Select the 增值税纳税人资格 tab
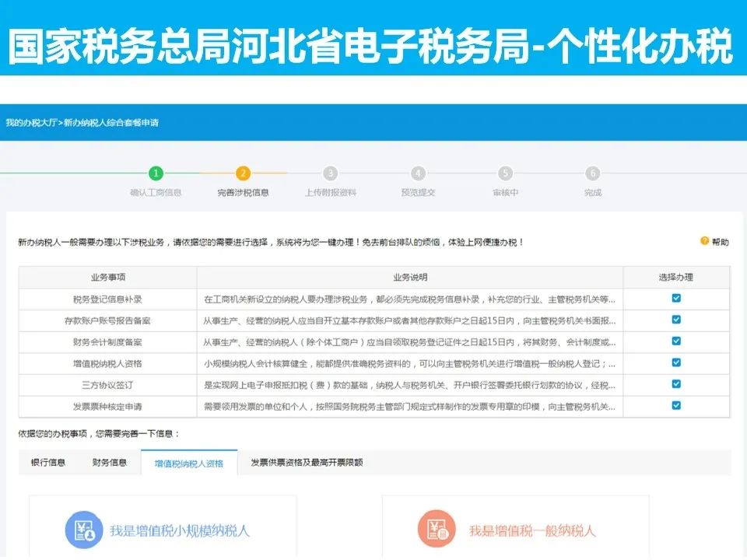This screenshot has width=747, height=560. click(x=189, y=463)
